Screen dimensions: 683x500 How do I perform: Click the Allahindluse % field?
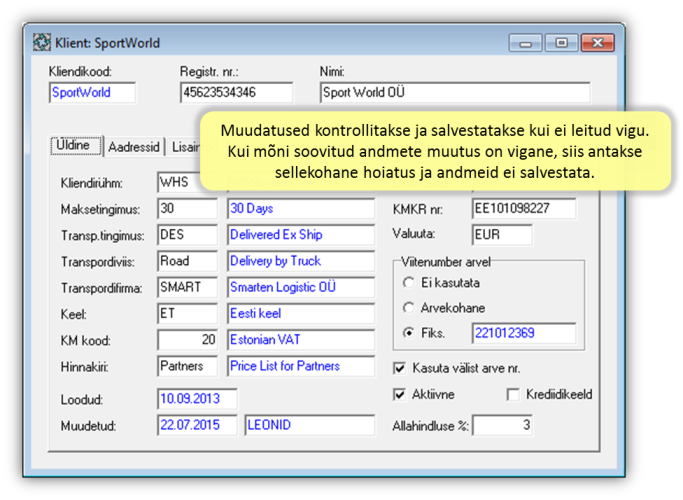point(502,425)
